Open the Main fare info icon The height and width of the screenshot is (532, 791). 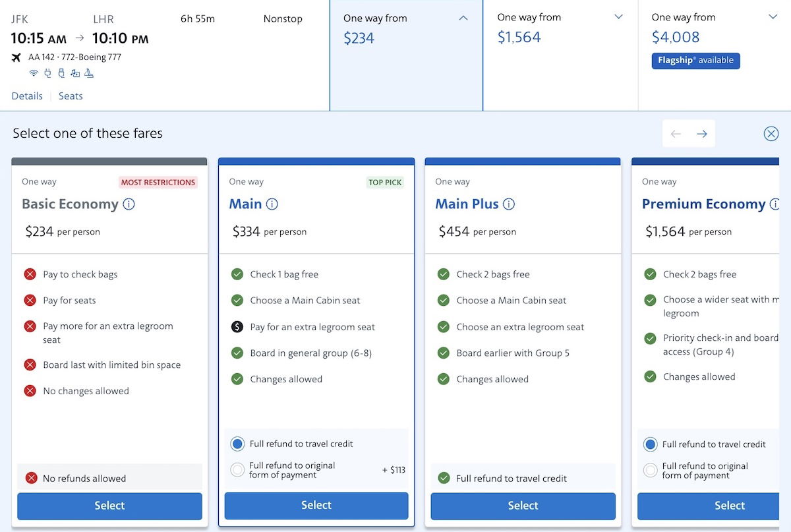[x=272, y=204]
